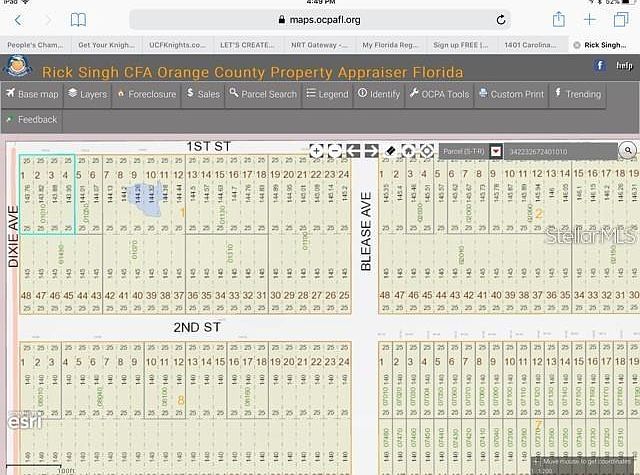Click the map home extent icon
The height and width of the screenshot is (475, 640).
tap(408, 151)
